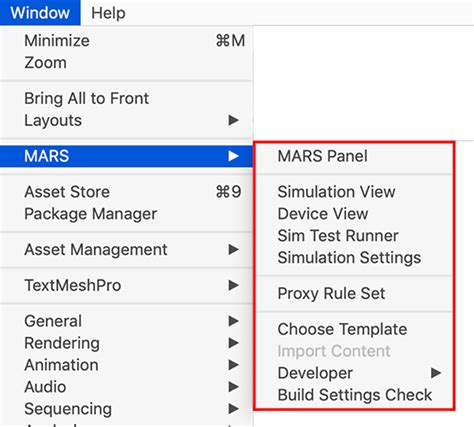Choose the Zoom menu item
Viewport: 474px width, 427px height.
pos(126,63)
